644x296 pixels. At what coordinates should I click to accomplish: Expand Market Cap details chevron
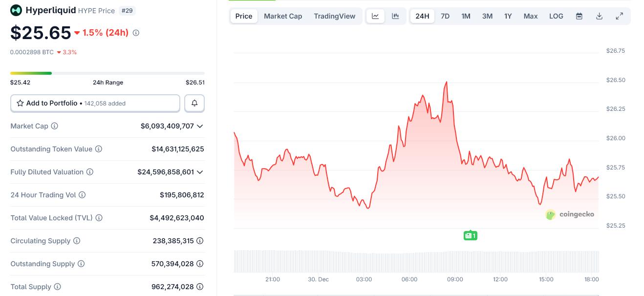click(199, 126)
